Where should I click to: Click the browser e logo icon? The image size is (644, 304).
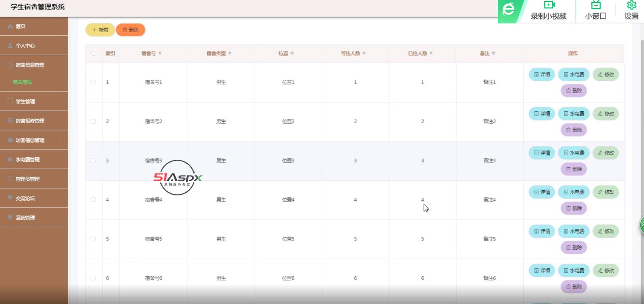(508, 9)
